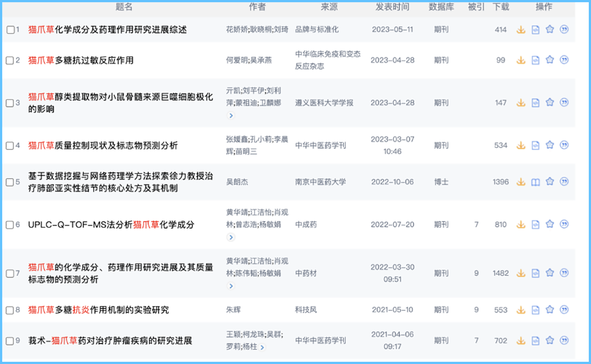The image size is (591, 364).
Task: Expand more authors for row 9
Action: [x=262, y=347]
